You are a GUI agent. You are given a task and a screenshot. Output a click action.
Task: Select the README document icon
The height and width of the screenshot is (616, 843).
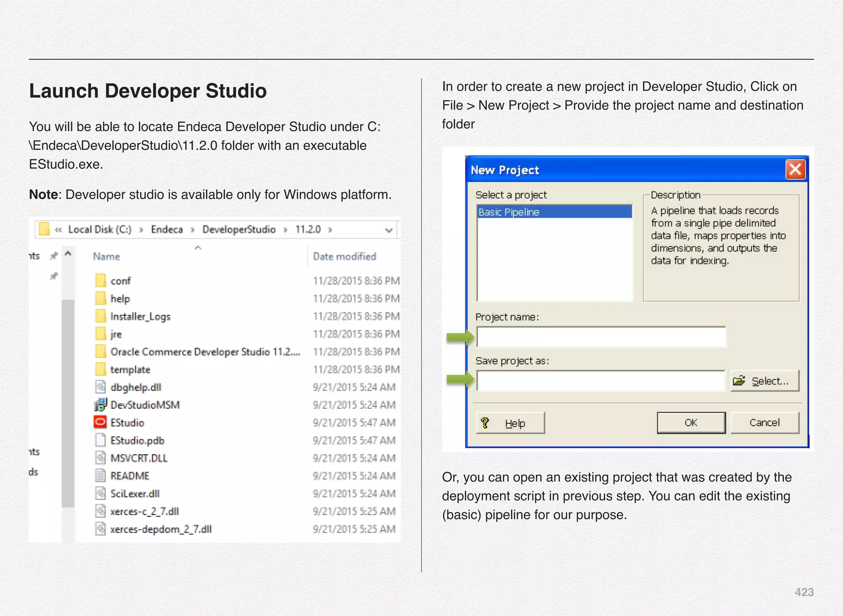[x=100, y=476]
